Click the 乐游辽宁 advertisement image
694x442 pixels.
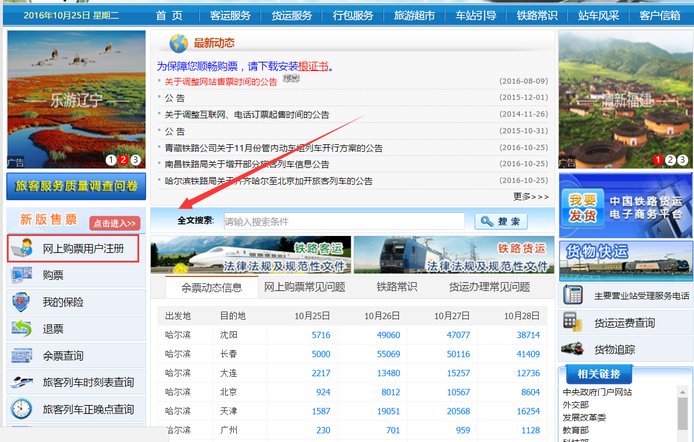pos(76,99)
